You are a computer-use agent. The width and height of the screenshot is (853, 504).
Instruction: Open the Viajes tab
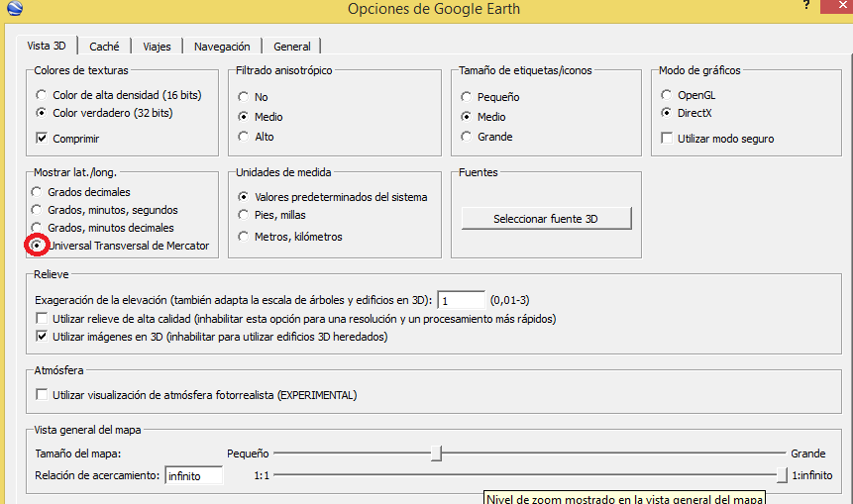[157, 47]
